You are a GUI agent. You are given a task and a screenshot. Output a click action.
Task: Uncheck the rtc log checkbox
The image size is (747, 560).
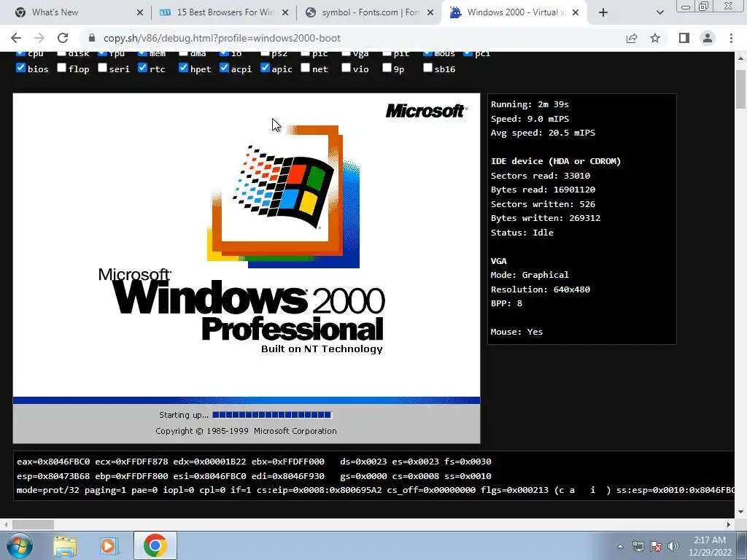(x=142, y=68)
